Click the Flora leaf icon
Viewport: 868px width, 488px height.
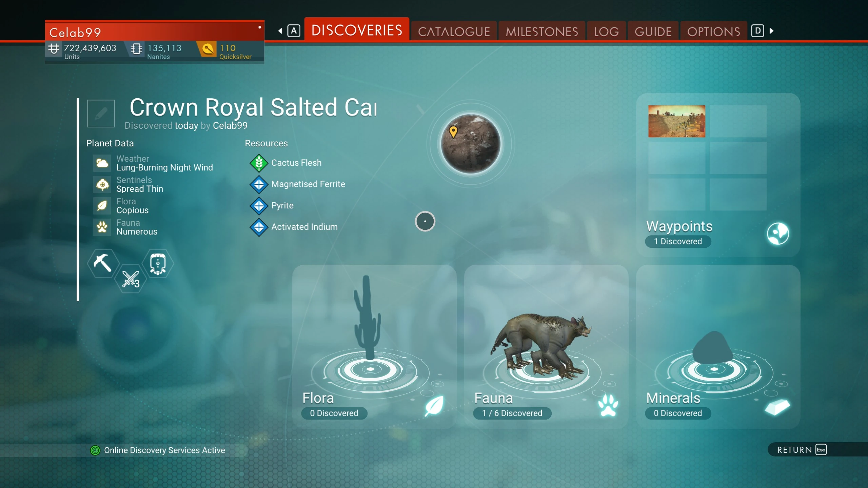coord(434,405)
